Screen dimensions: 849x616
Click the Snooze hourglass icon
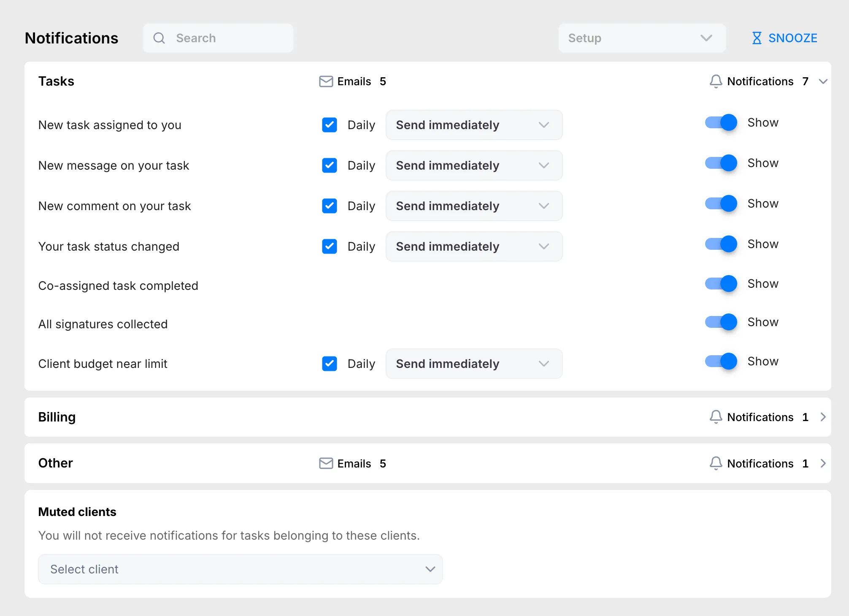tap(757, 38)
